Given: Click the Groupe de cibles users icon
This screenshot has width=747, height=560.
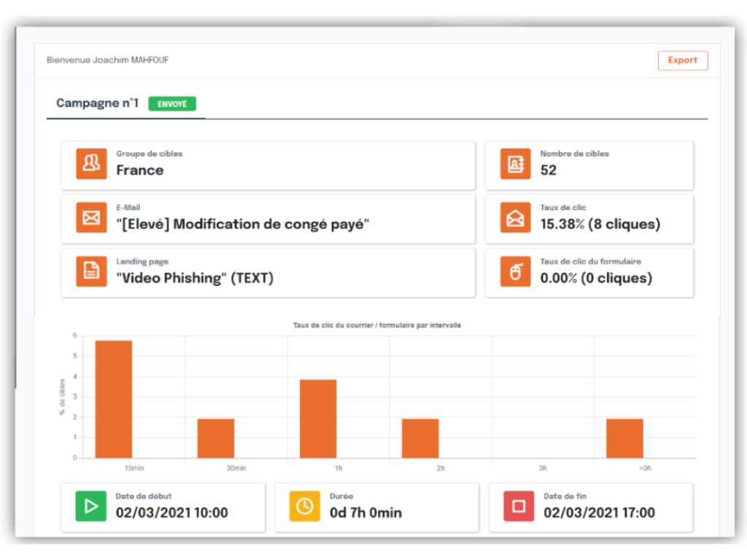Looking at the screenshot, I should click(91, 164).
